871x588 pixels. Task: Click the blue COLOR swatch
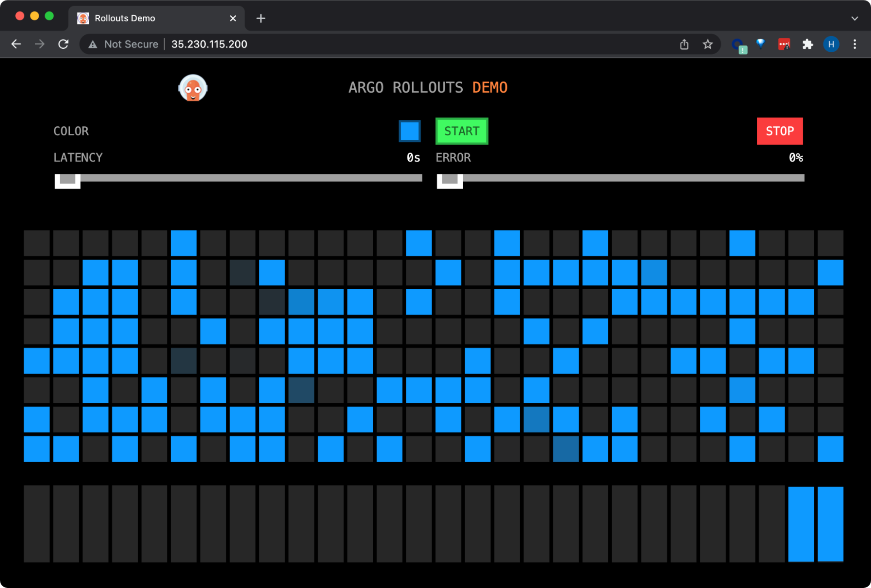(x=410, y=131)
